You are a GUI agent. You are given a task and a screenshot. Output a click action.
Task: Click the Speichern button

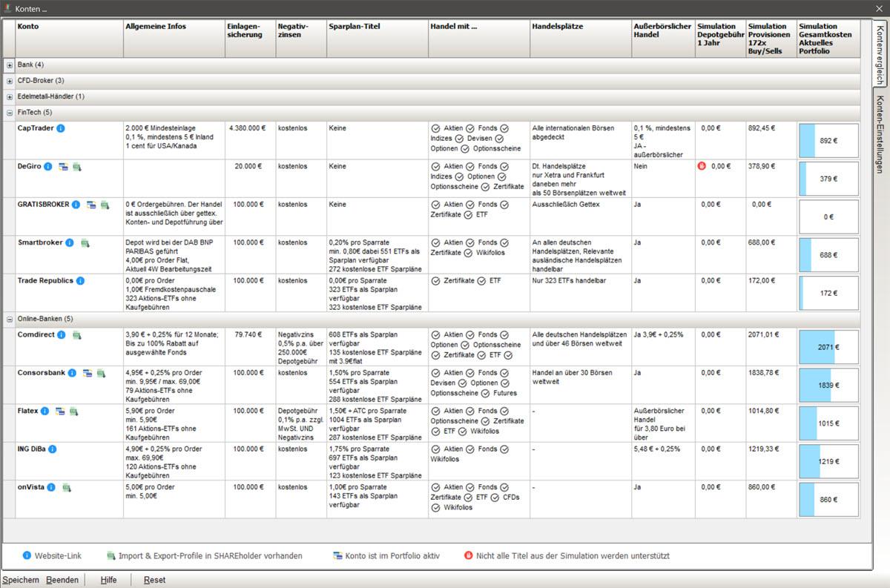coord(21,580)
